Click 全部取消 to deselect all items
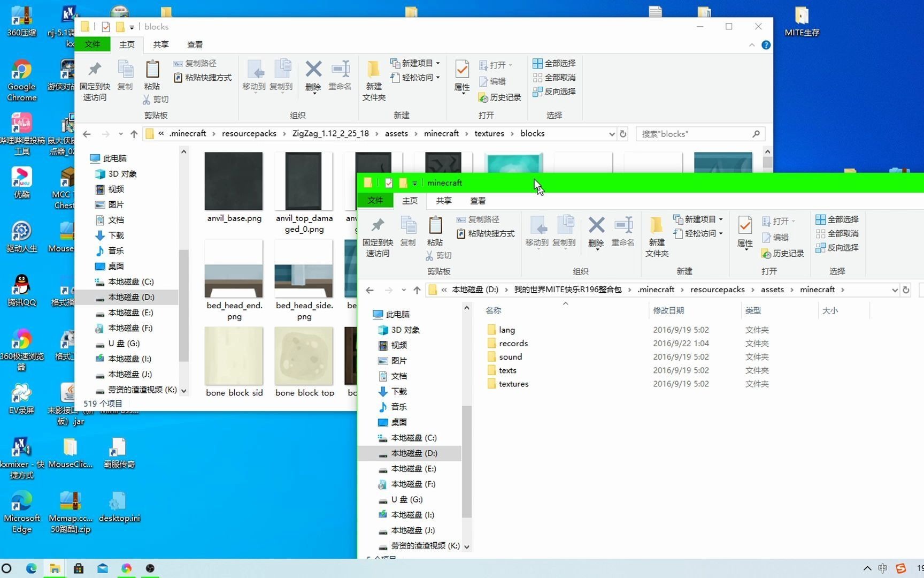924x578 pixels. pyautogui.click(x=555, y=77)
